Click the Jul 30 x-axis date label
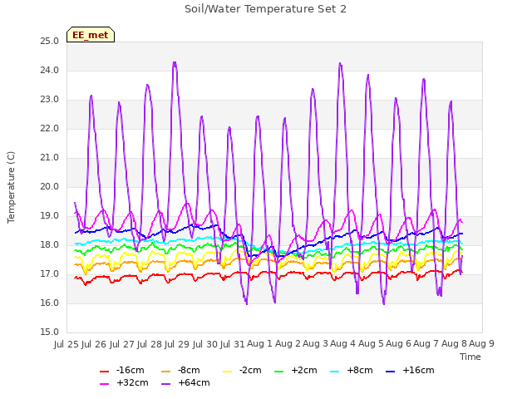This screenshot has width=532, height=399. click(x=204, y=344)
